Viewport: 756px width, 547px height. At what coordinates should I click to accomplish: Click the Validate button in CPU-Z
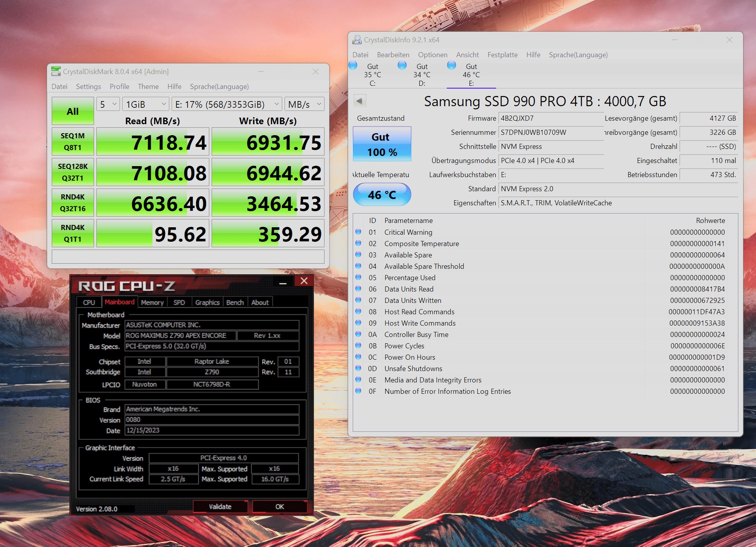[x=220, y=506]
